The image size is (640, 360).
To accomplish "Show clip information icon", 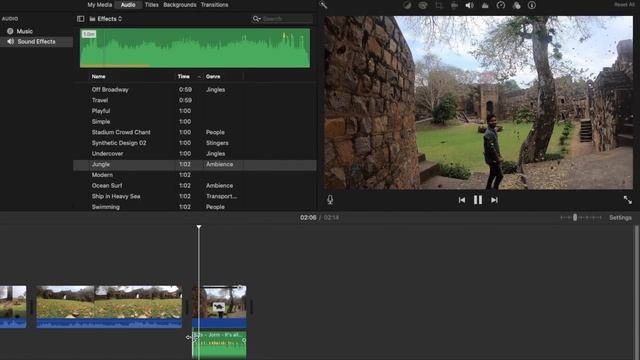I will click(x=532, y=5).
